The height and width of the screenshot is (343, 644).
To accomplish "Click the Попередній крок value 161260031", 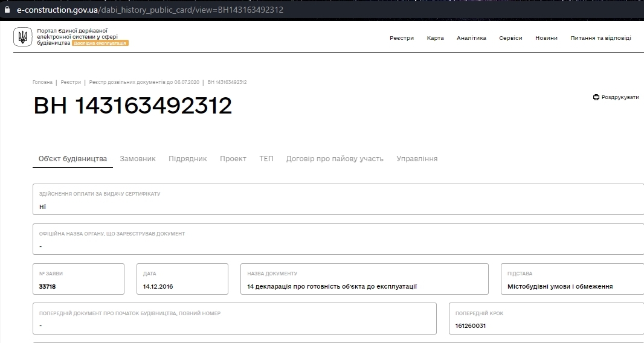I will pyautogui.click(x=470, y=325).
